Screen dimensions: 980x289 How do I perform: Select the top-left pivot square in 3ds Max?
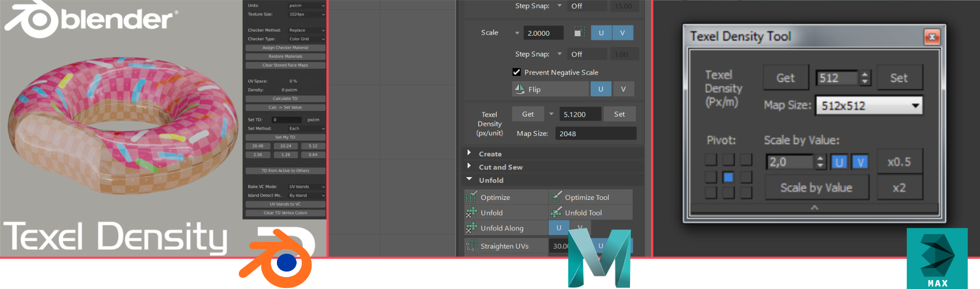click(711, 160)
